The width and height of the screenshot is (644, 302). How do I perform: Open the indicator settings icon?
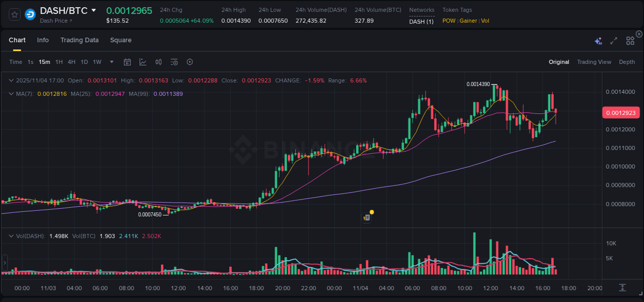174,62
